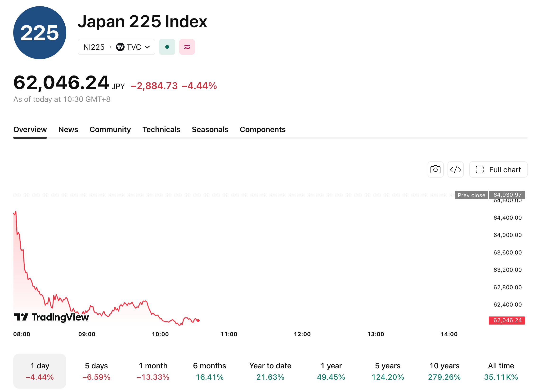
Task: Switch to the News tab
Action: tap(68, 129)
